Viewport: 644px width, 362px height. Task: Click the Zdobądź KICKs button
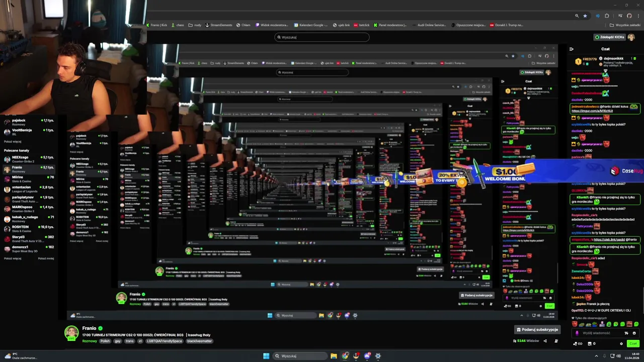pyautogui.click(x=610, y=37)
